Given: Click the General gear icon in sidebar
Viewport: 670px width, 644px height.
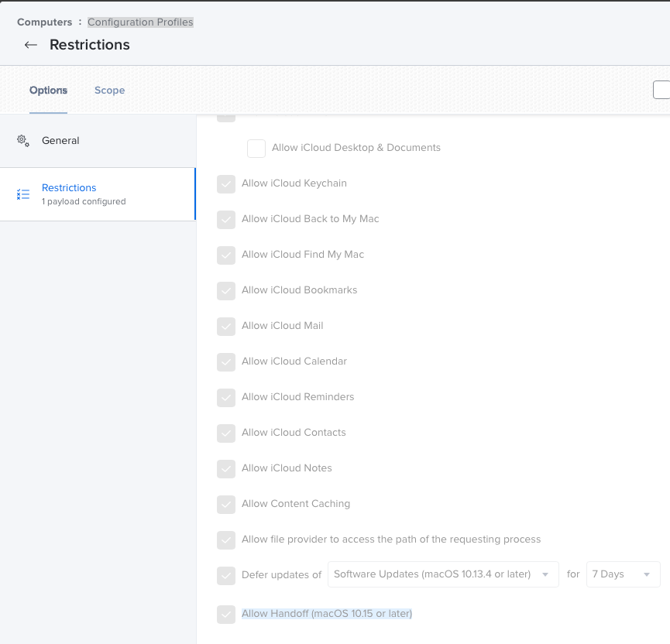Looking at the screenshot, I should coord(23,141).
